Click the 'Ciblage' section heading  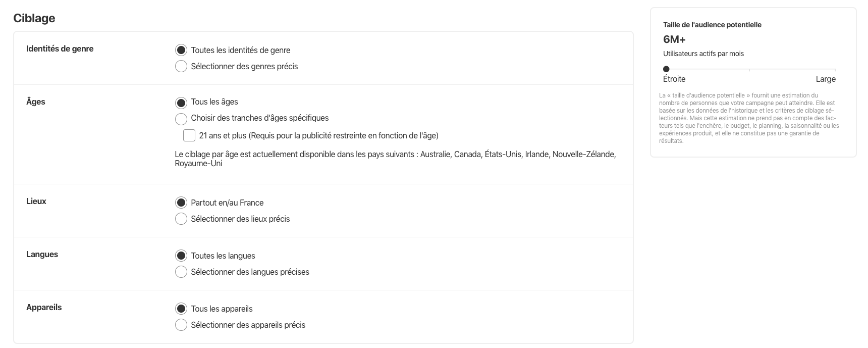(34, 18)
